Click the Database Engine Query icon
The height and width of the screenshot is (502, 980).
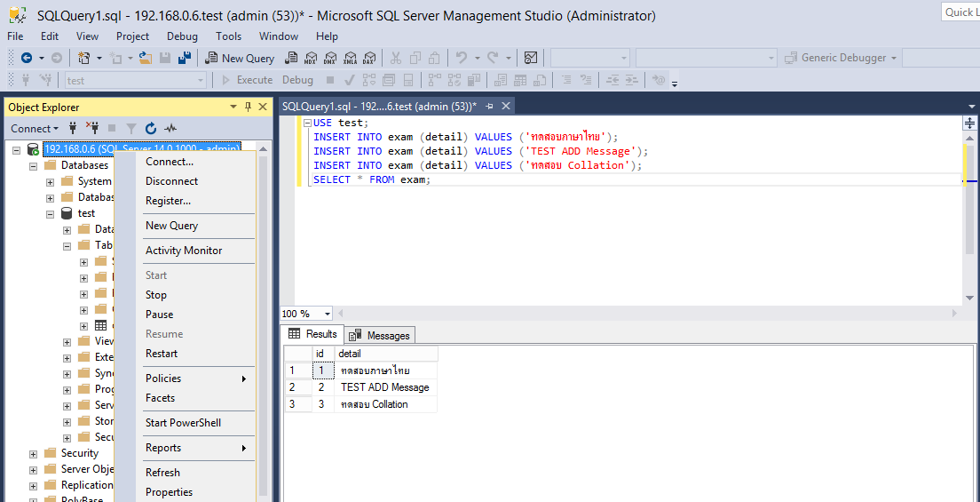(x=290, y=58)
